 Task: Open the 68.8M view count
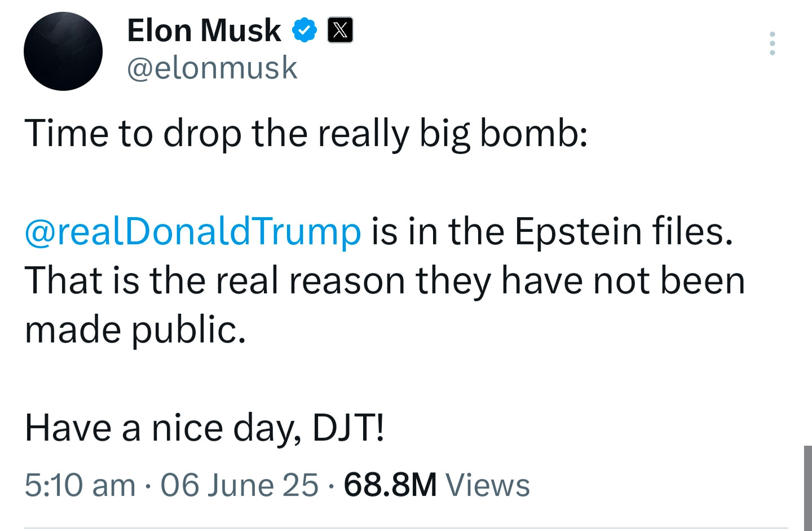390,485
